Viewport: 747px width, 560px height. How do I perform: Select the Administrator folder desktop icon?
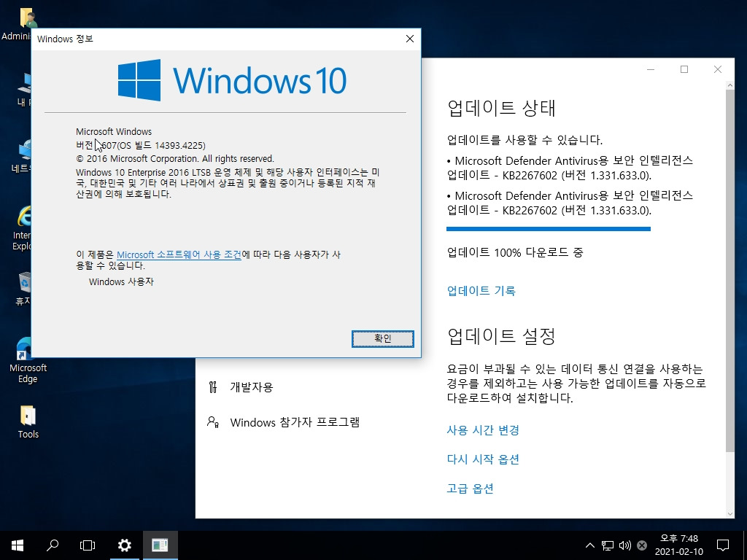point(18,24)
